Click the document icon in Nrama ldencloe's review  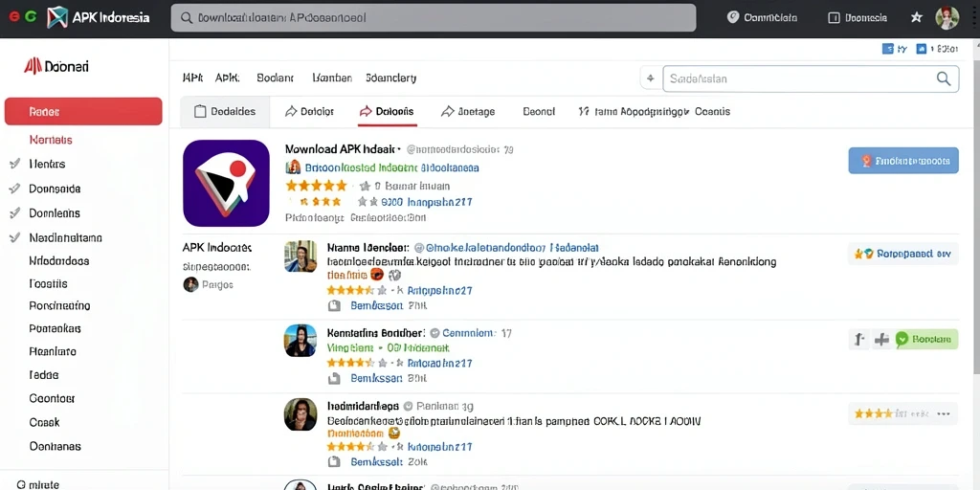coord(334,306)
